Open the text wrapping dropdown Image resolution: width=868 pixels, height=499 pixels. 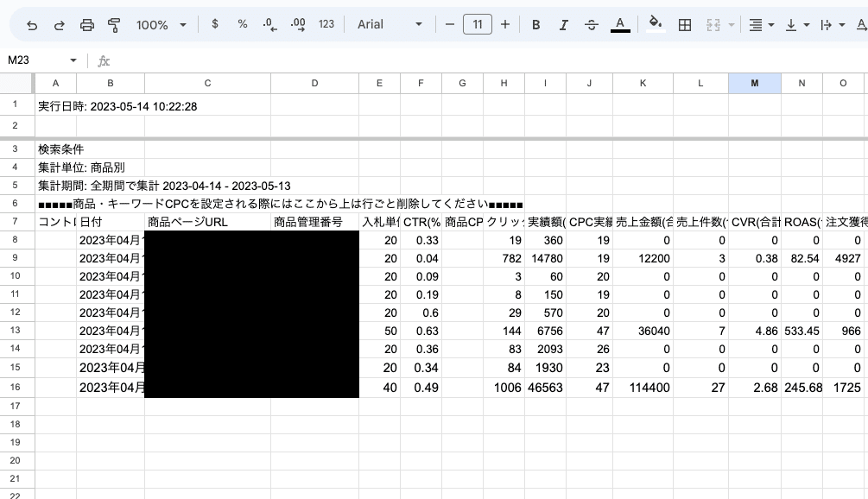(833, 25)
